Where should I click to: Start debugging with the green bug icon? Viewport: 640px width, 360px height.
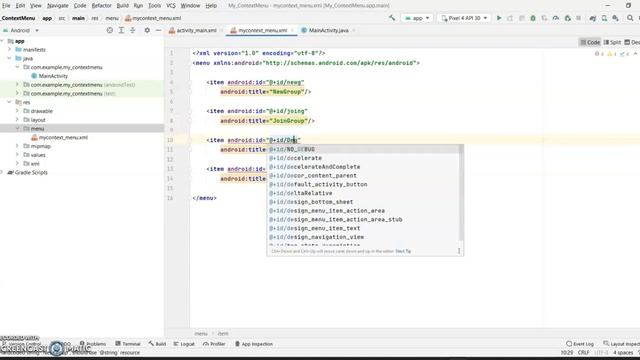click(533, 18)
